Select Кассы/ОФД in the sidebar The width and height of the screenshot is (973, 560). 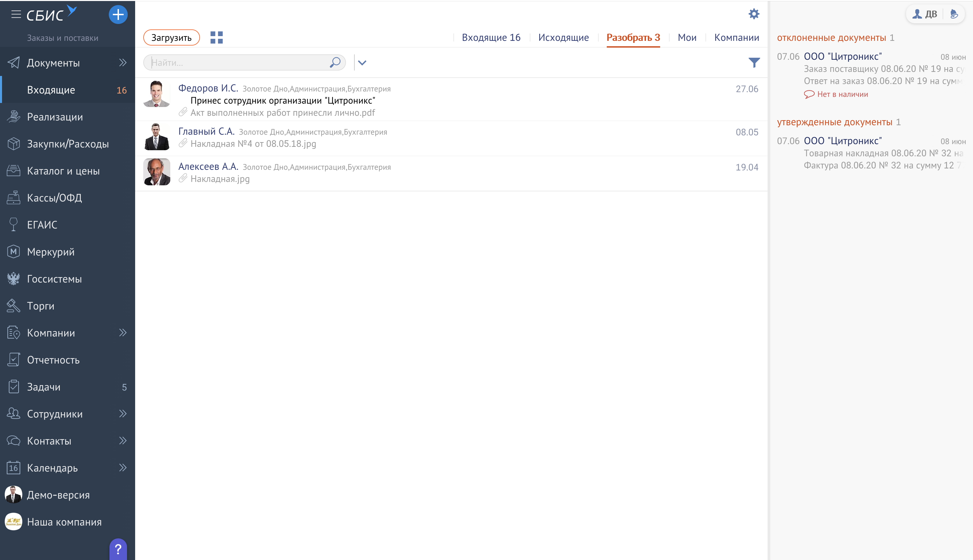coord(54,198)
